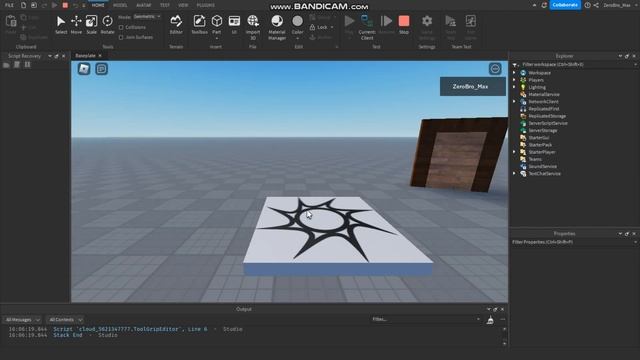Switch to the MODEL ribbon tab
The height and width of the screenshot is (360, 640).
[120, 5]
